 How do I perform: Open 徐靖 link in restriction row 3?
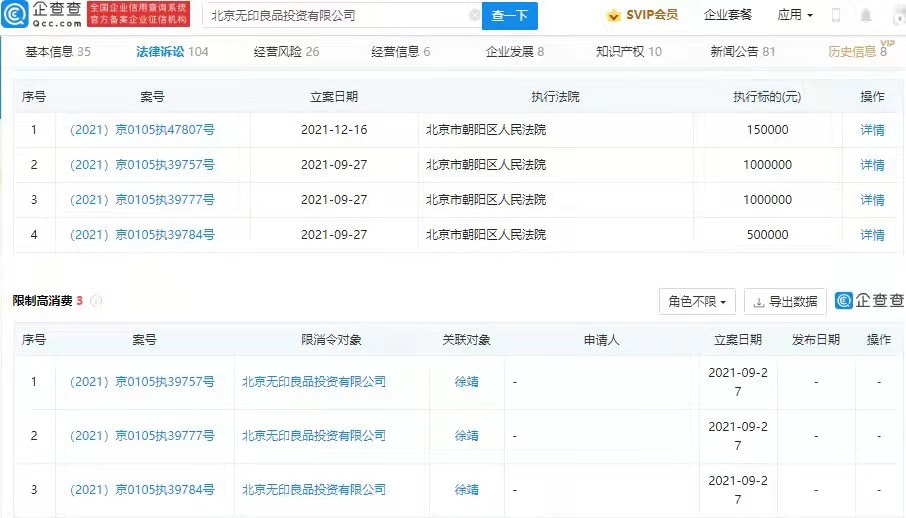point(466,490)
